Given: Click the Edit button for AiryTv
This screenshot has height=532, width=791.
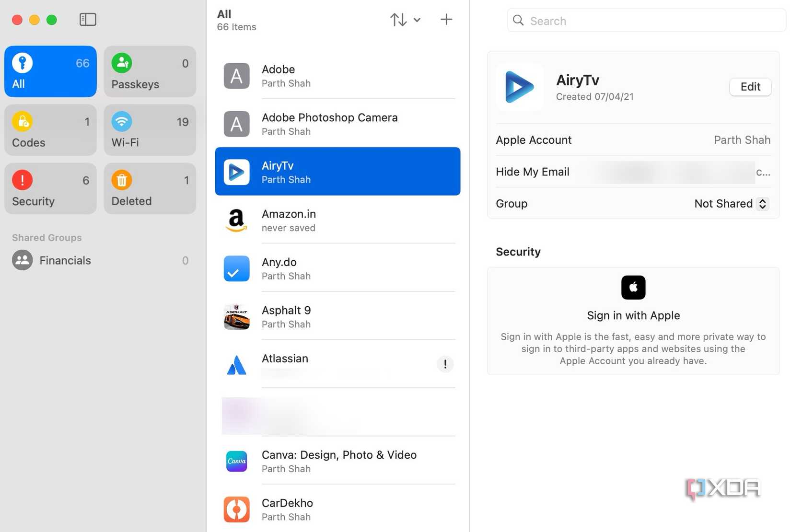Looking at the screenshot, I should tap(750, 87).
